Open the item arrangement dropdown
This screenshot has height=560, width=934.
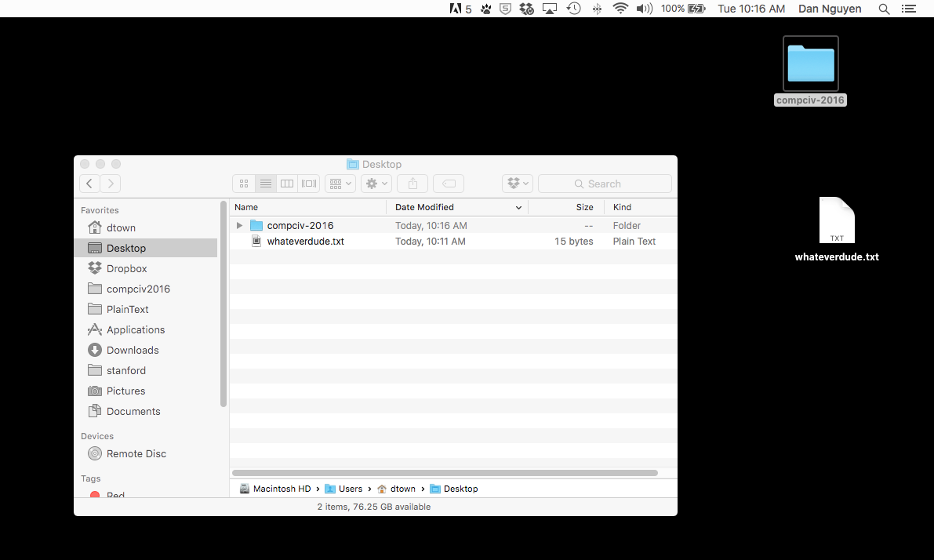[340, 184]
